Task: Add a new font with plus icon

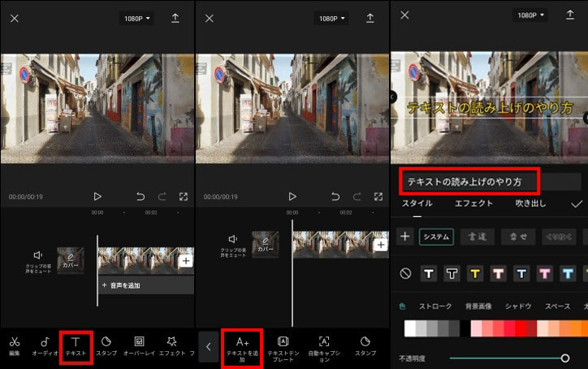Action: pyautogui.click(x=404, y=237)
